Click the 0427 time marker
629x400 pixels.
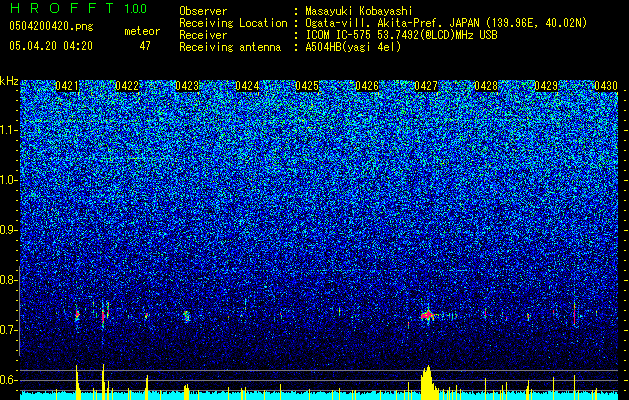pyautogui.click(x=426, y=86)
